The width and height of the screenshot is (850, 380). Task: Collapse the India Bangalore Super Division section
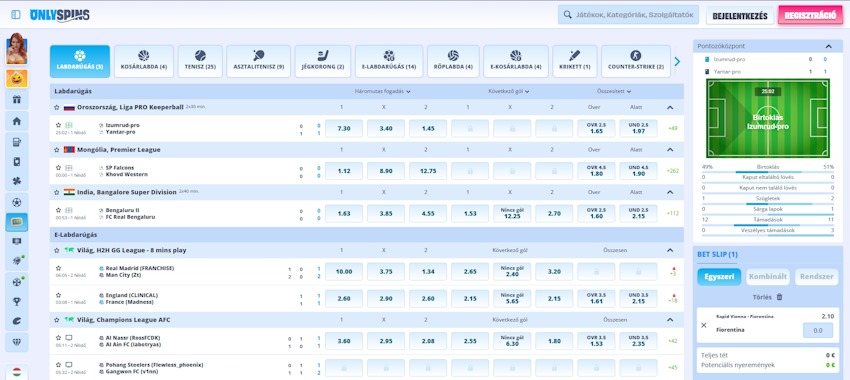point(670,192)
